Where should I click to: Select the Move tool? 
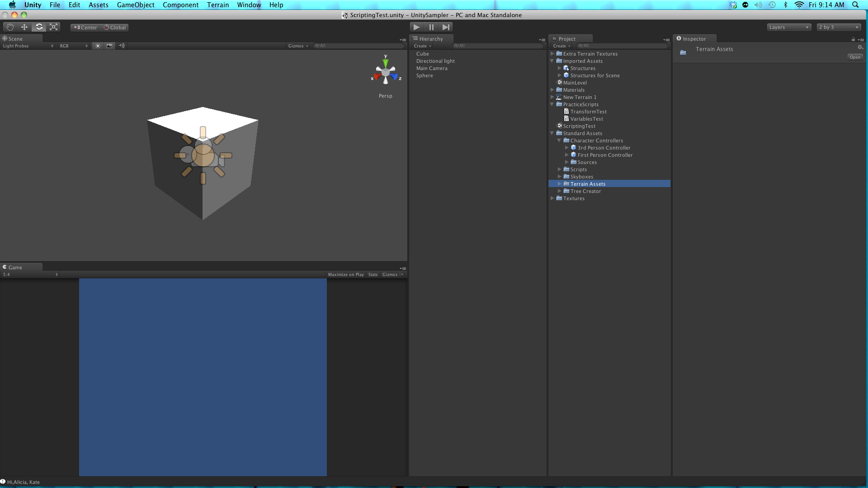pyautogui.click(x=24, y=27)
